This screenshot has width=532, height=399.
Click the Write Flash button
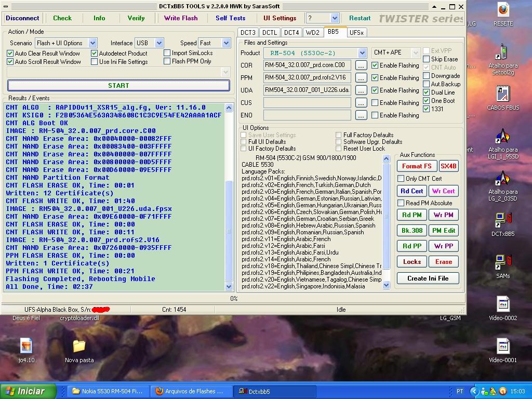point(181,18)
